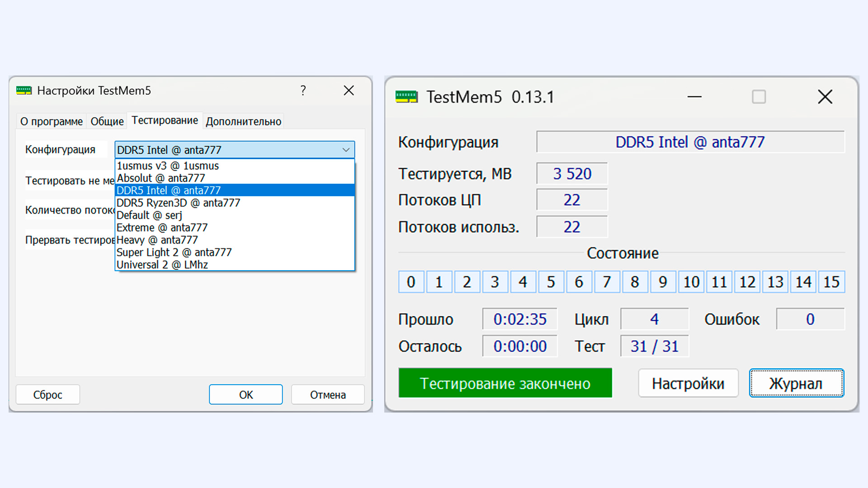Click the question mark help button
The image size is (868, 488).
coord(303,90)
